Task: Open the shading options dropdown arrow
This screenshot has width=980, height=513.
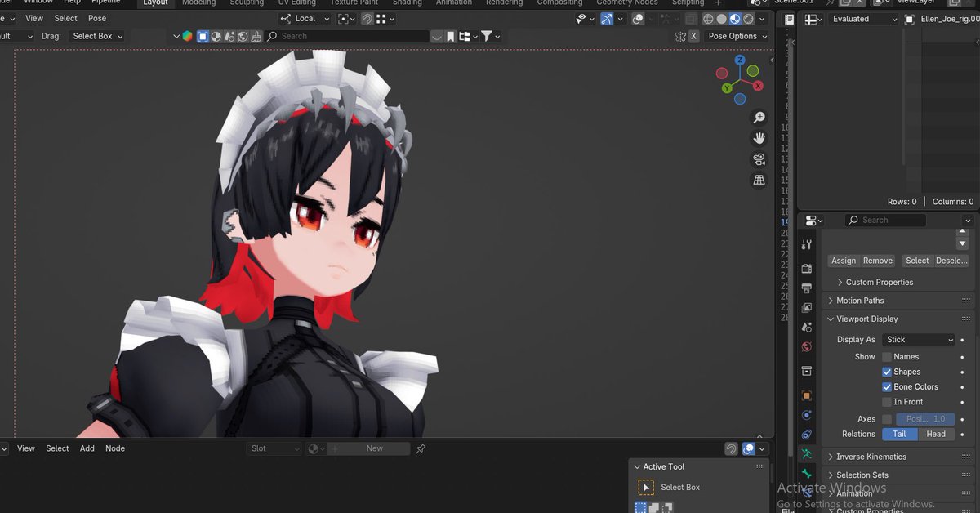Action: tap(761, 19)
